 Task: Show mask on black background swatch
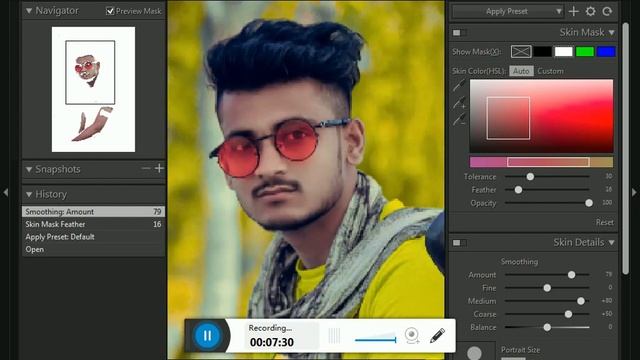[542, 51]
